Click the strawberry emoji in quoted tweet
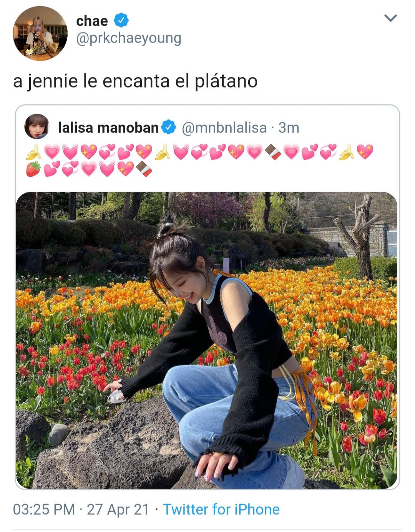Screen dimensions: 415x532 coord(33,169)
